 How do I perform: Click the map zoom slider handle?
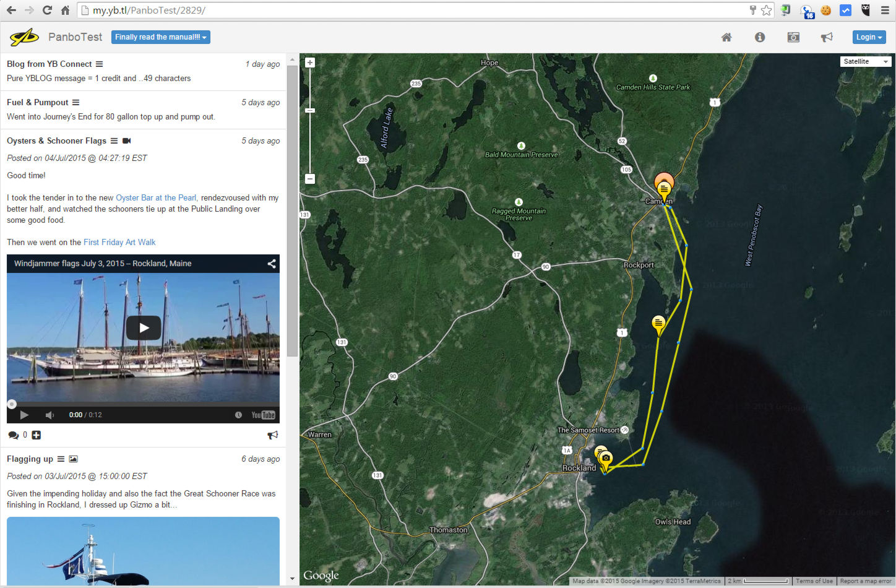point(310,110)
